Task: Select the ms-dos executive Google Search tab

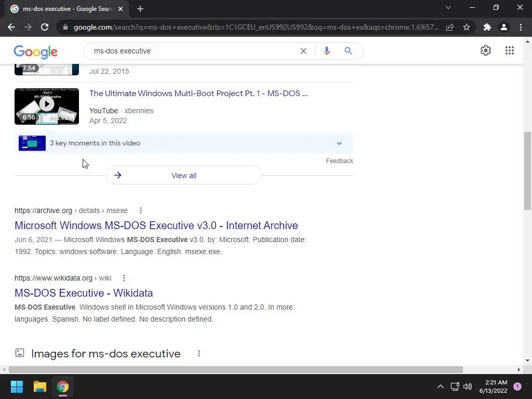Action: [67, 9]
